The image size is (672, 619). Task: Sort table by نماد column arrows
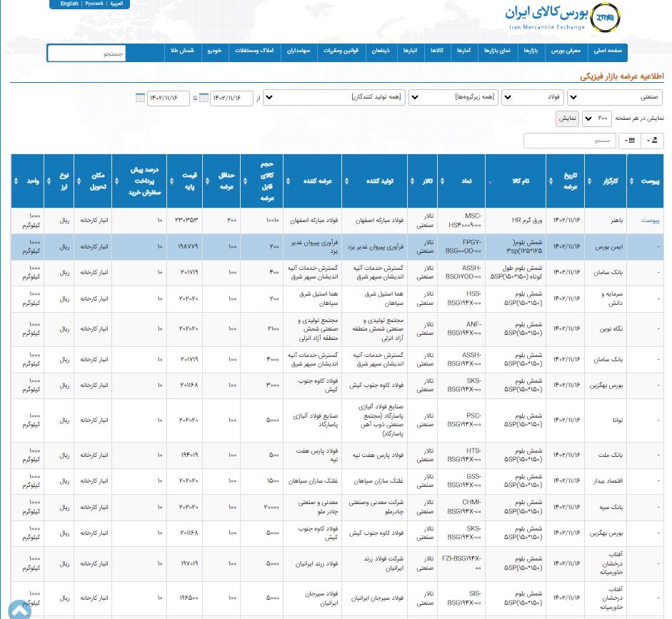(442, 181)
